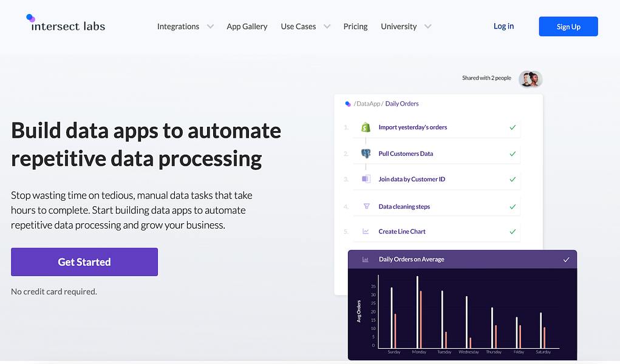Expand the Use Cases dropdown chevron
This screenshot has height=364, width=620.
327,27
